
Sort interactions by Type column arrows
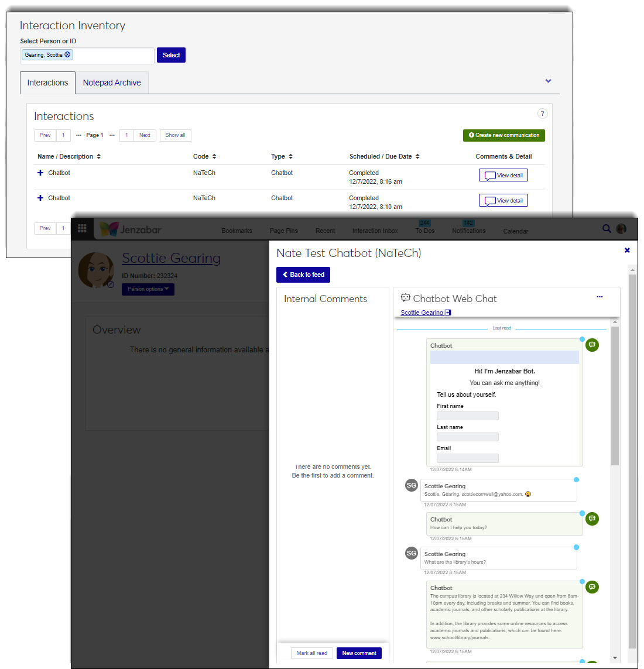click(290, 157)
